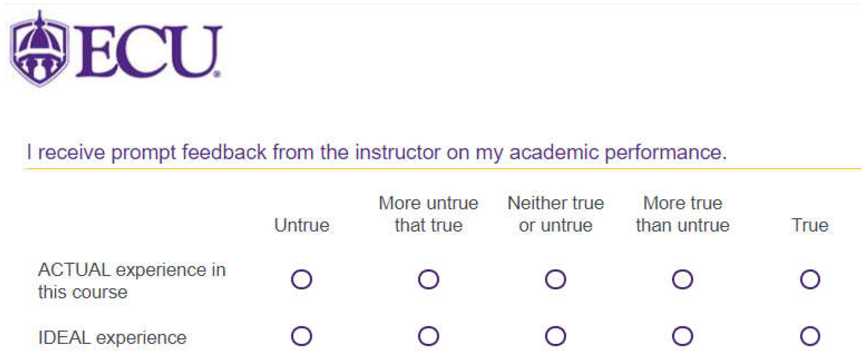Select Untrue for IDEAL experience
868x356 pixels.
tap(301, 336)
